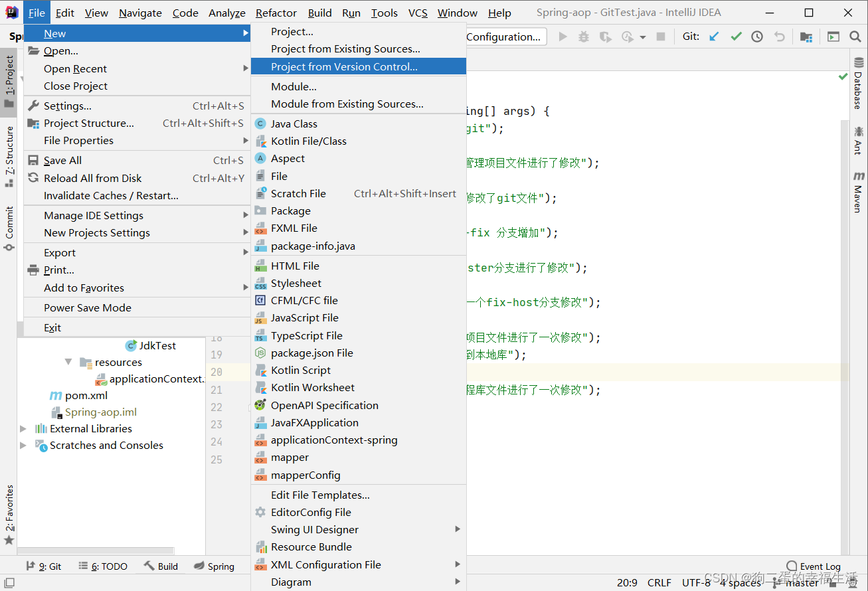Viewport: 868px width, 591px height.
Task: Expand the XML Configuration File submenu
Action: tap(359, 564)
